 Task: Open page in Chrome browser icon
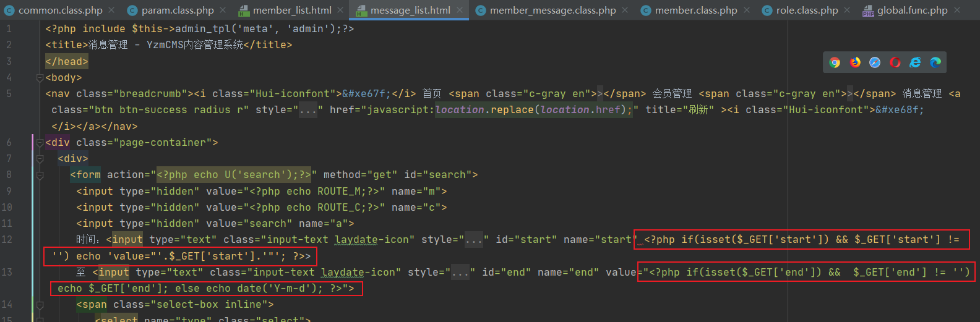point(835,62)
